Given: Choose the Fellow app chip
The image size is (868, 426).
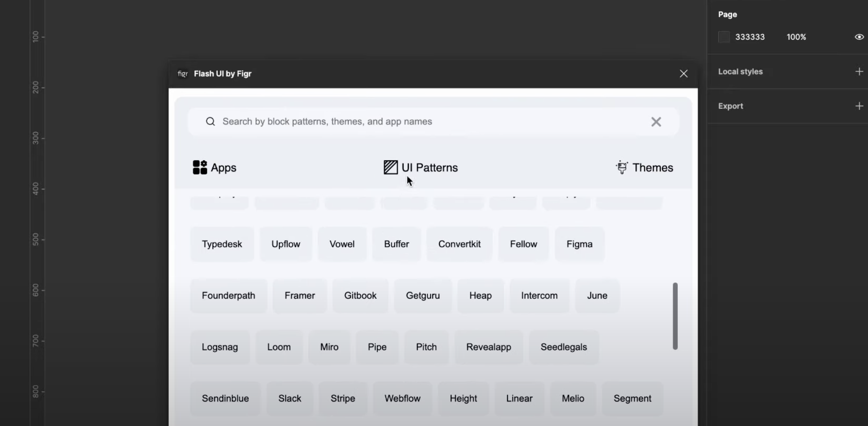Looking at the screenshot, I should coord(523,244).
